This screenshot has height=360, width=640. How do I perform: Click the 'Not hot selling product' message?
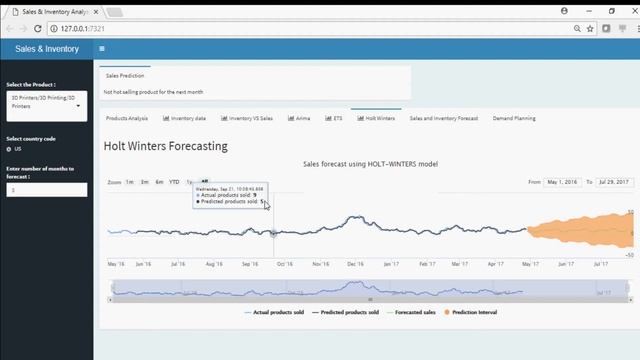[153, 92]
